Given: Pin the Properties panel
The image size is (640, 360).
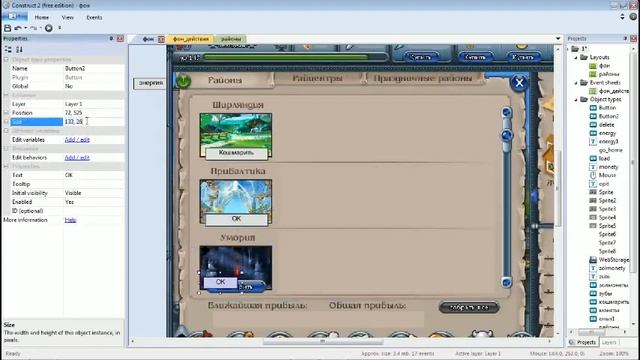Looking at the screenshot, I should [x=111, y=38].
